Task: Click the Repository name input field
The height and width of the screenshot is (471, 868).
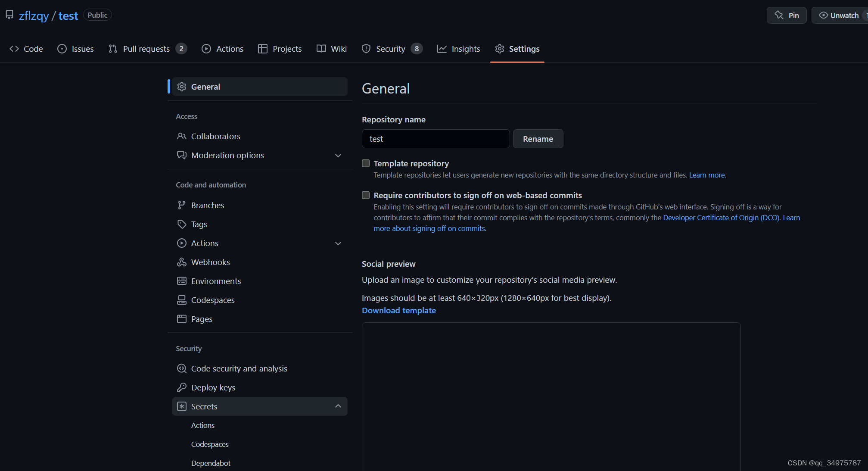Action: 436,139
